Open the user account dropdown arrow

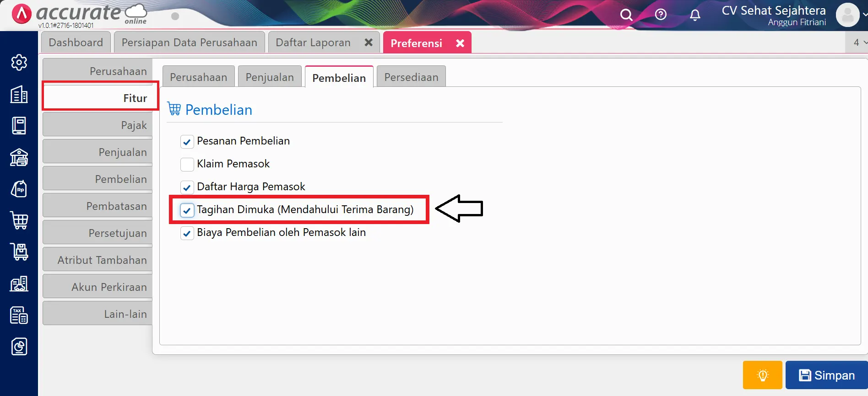[864, 15]
